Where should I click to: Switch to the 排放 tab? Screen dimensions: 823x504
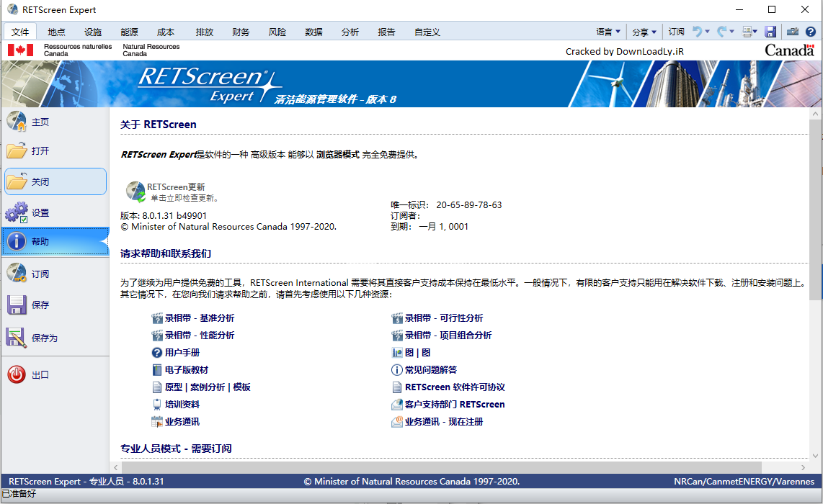coord(204,32)
